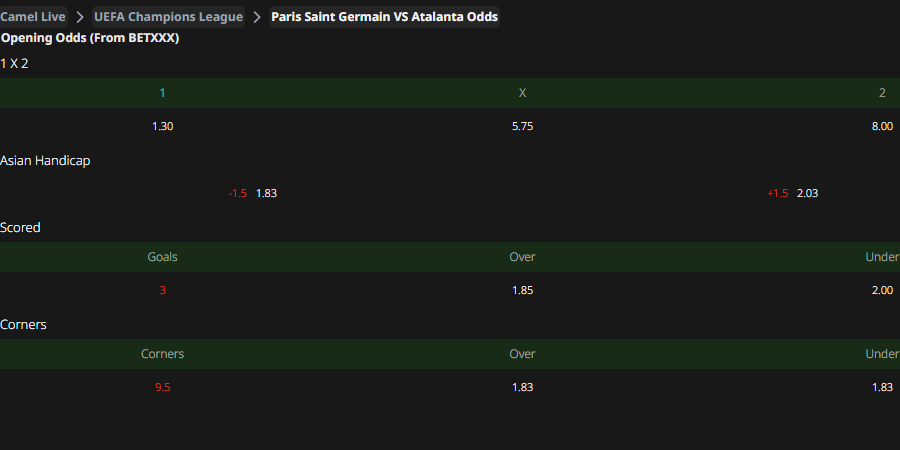Click the corners line value 9.5
Viewport: 900px width, 450px height.
pyautogui.click(x=162, y=387)
